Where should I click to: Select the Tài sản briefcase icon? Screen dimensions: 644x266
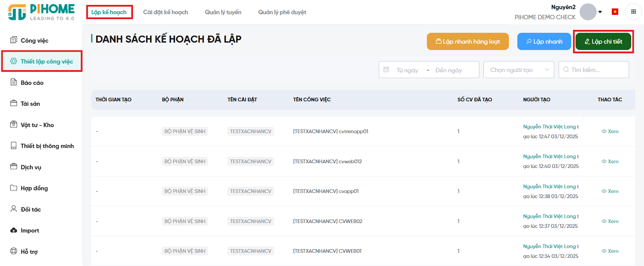click(14, 103)
